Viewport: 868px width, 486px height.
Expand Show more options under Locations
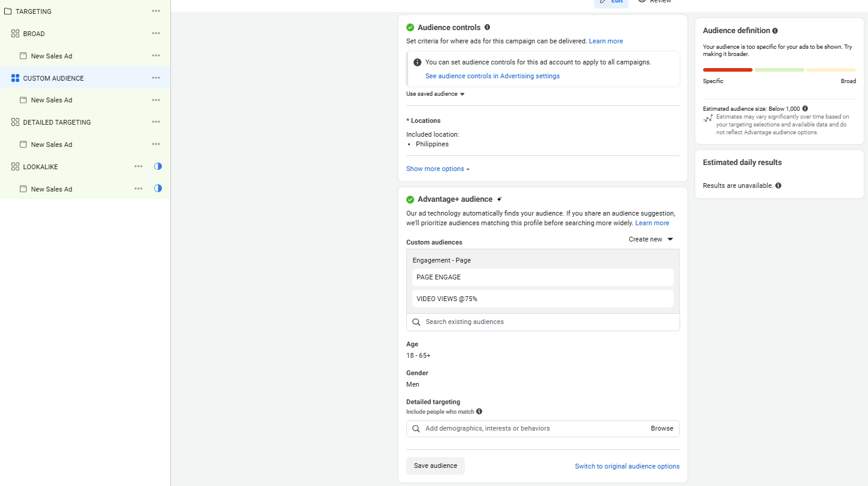(438, 169)
